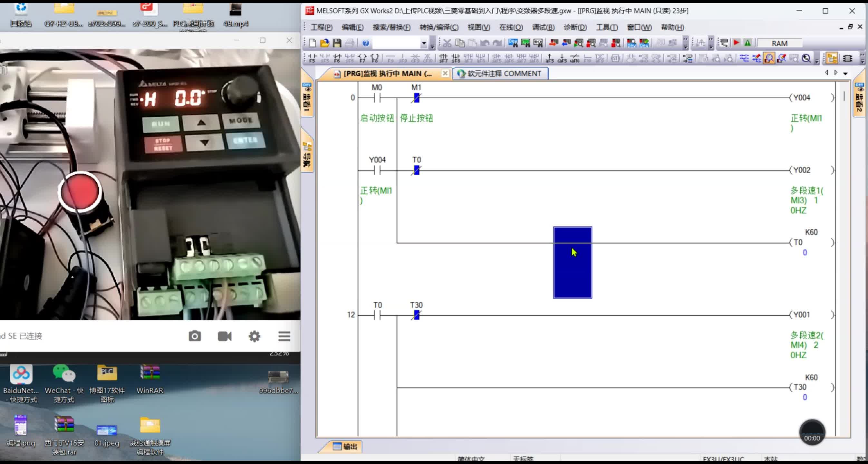Toggle the highlighted monitor mode icon
The image size is (868, 464).
pyautogui.click(x=769, y=59)
